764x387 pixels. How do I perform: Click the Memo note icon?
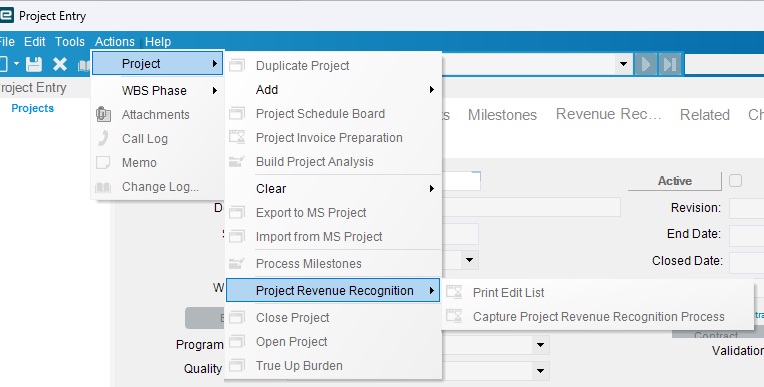pyautogui.click(x=103, y=163)
